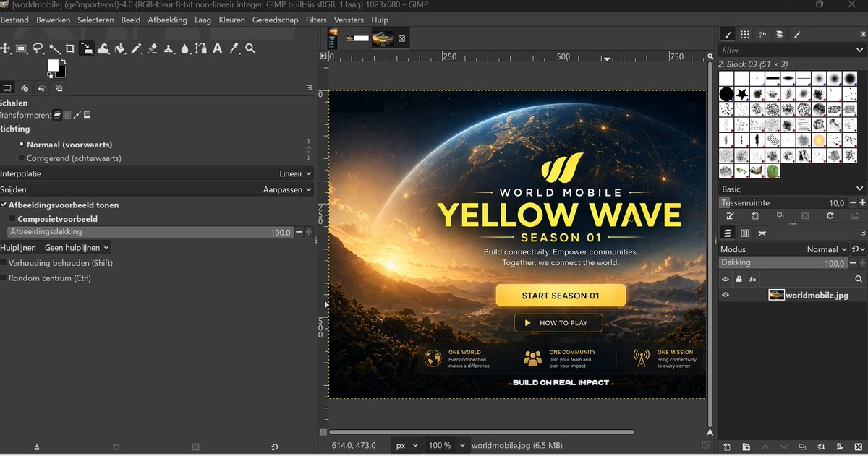Switch to the Tool Options tab
This screenshot has width=868, height=456.
tap(7, 88)
